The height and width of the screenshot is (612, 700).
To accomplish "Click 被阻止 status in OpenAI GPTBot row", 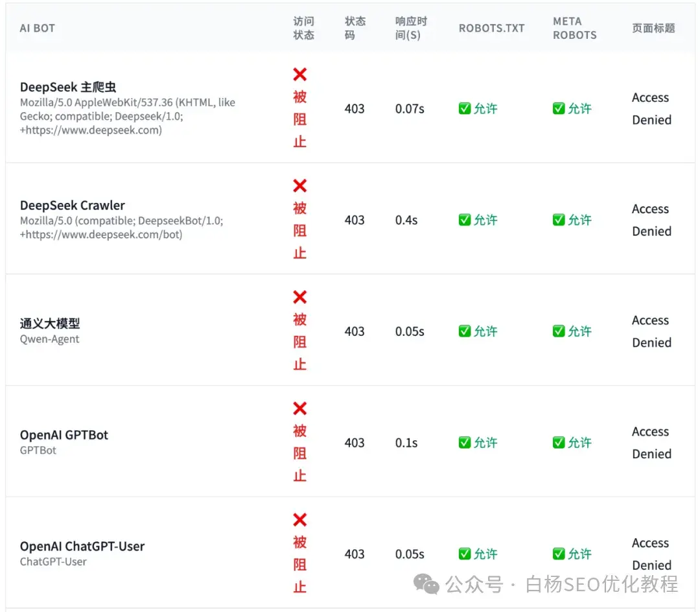I will tap(300, 454).
